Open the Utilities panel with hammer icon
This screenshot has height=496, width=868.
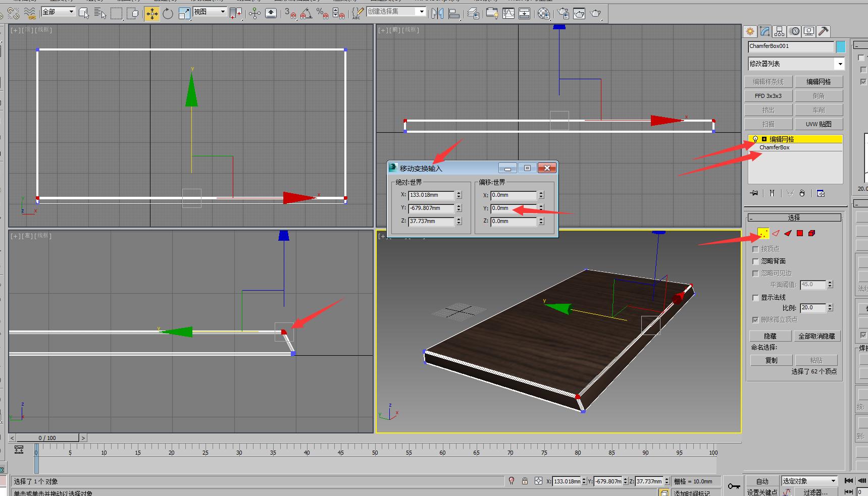[x=824, y=31]
